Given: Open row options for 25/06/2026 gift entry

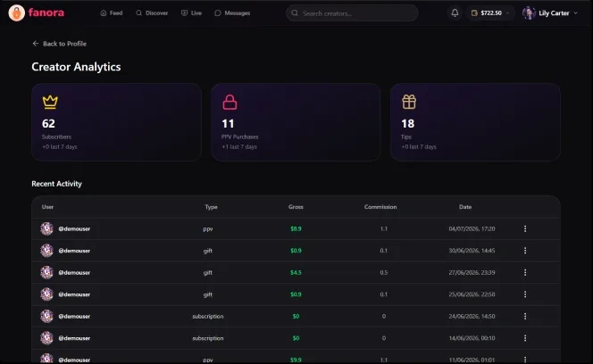Looking at the screenshot, I should click(x=525, y=294).
